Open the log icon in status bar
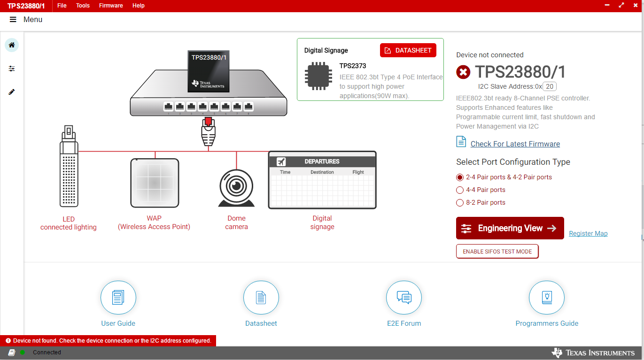The width and height of the screenshot is (644, 360). tap(12, 352)
